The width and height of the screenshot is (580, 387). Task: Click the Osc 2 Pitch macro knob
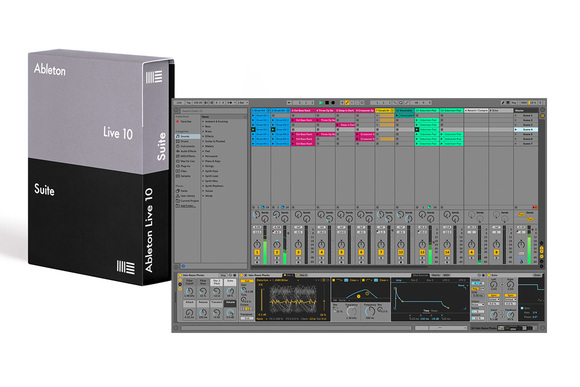pos(216,292)
